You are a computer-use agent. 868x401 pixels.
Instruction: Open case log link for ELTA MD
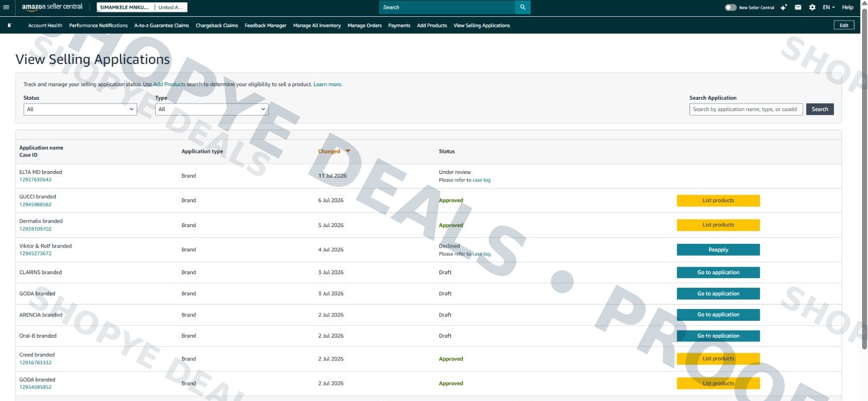481,180
